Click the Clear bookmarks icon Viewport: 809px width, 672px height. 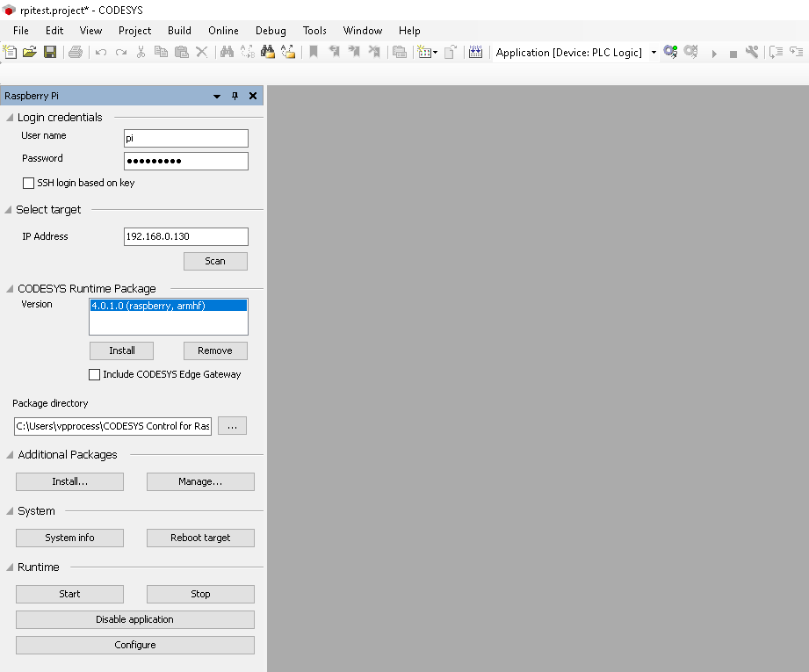click(x=374, y=52)
